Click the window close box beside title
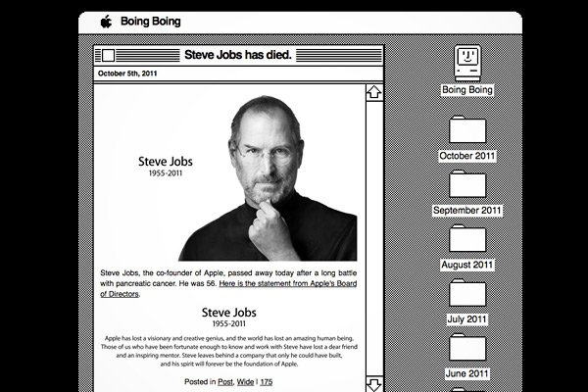This screenshot has width=588, height=392. point(108,56)
